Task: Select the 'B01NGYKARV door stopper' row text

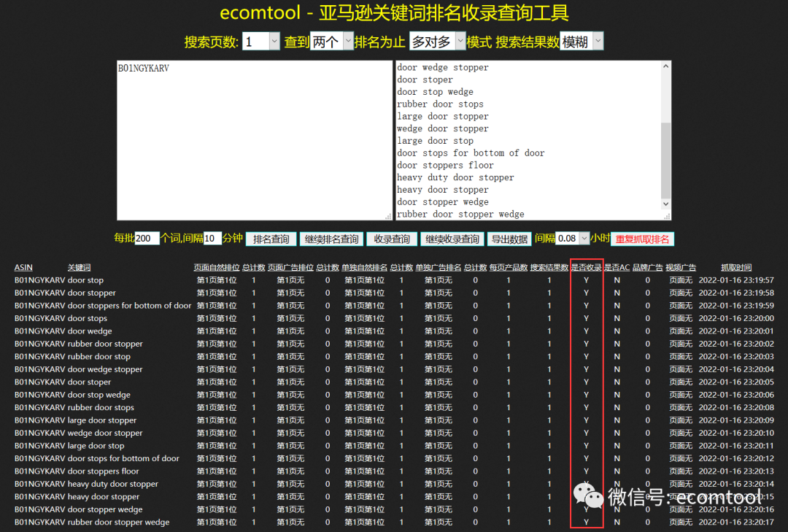Action: coord(65,293)
